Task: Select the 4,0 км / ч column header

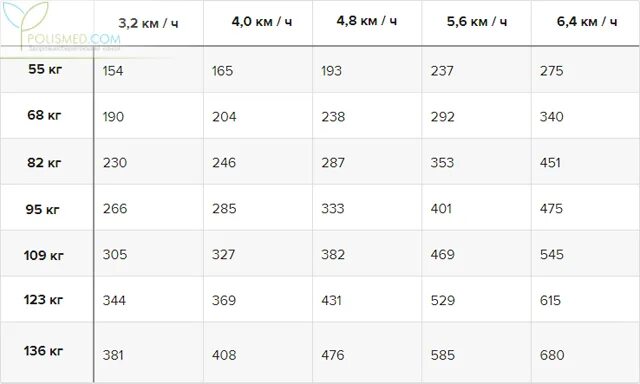Action: pyautogui.click(x=262, y=21)
